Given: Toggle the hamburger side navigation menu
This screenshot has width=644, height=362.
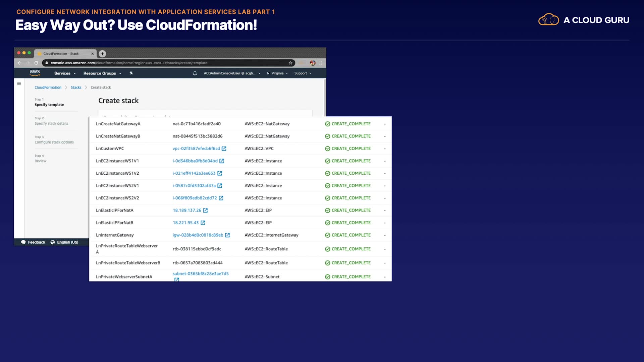Looking at the screenshot, I should 19,83.
